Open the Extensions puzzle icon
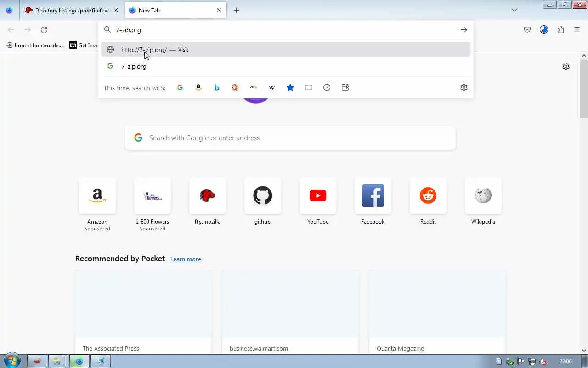The height and width of the screenshot is (368, 588). 560,30
